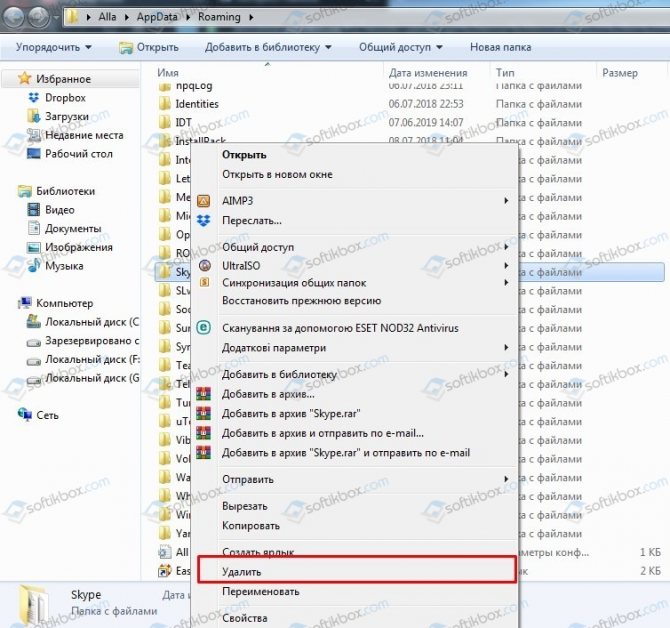Screen dimensions: 670x628
Task: Click the ESET NOD32 scan icon
Action: tap(204, 328)
